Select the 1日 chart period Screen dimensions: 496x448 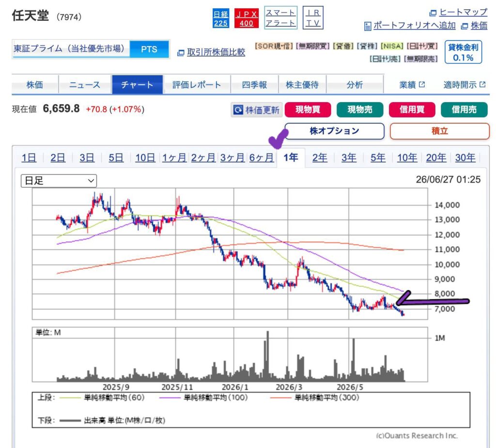click(29, 157)
